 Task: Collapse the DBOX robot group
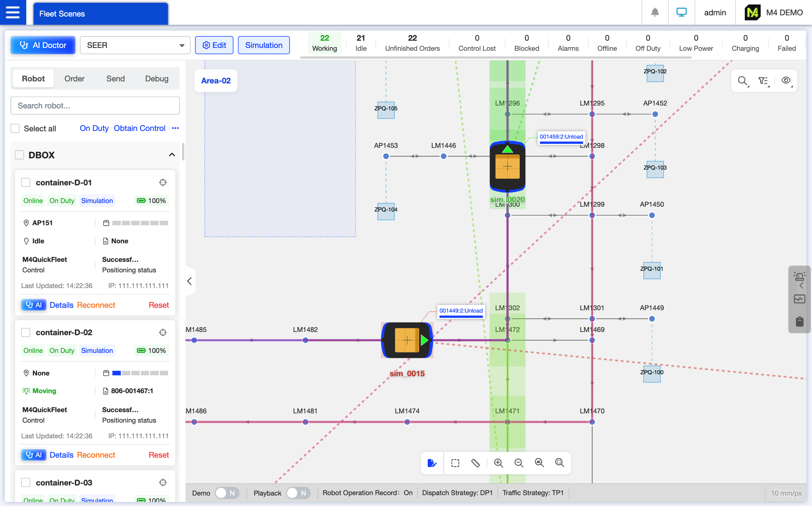tap(172, 155)
